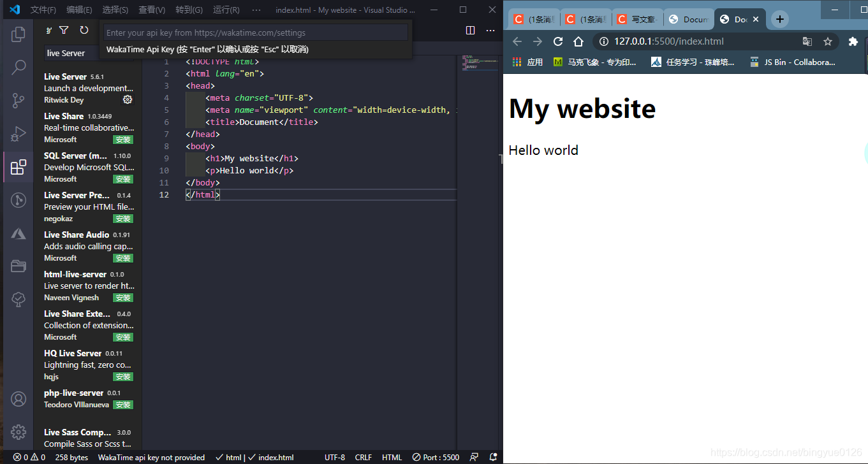Open the 运行(R) menu
868x464 pixels.
tap(226, 10)
